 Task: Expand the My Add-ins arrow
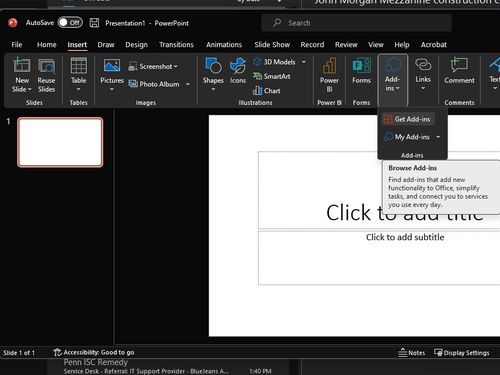[x=438, y=137]
